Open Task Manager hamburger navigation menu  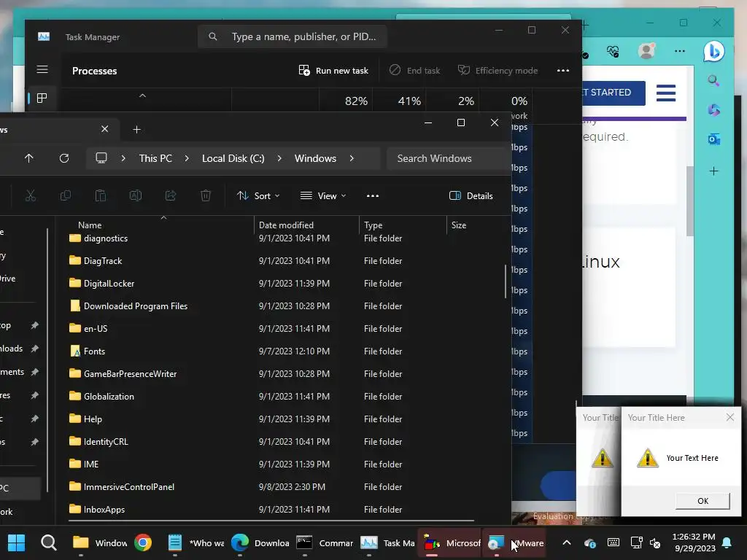42,70
